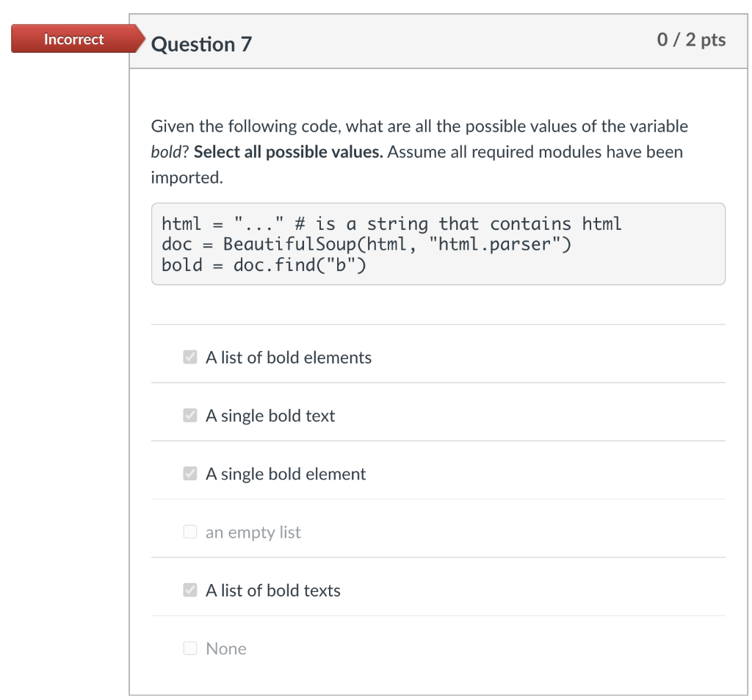752x700 pixels.
Task: Click the "A single bold text" label
Action: pyautogui.click(x=270, y=415)
